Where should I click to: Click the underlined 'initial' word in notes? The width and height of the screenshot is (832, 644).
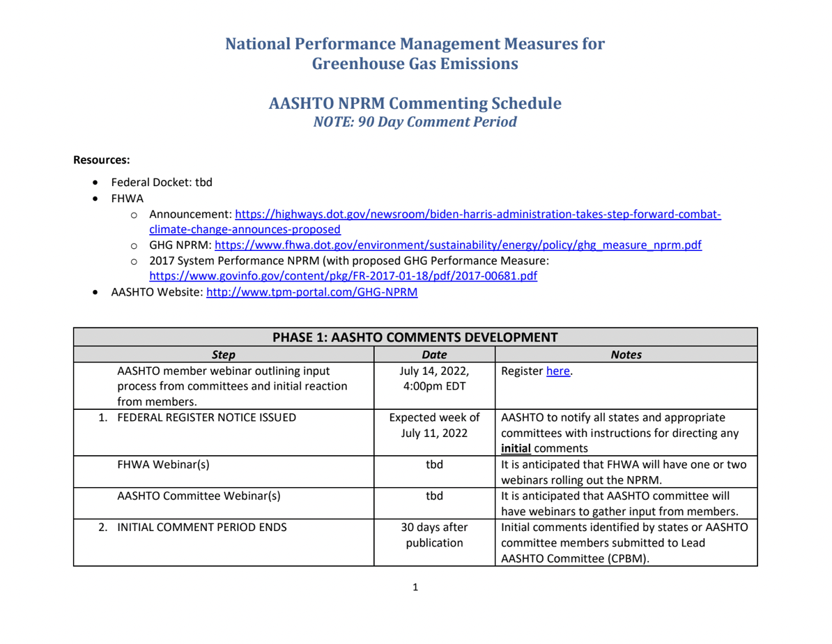click(x=516, y=449)
